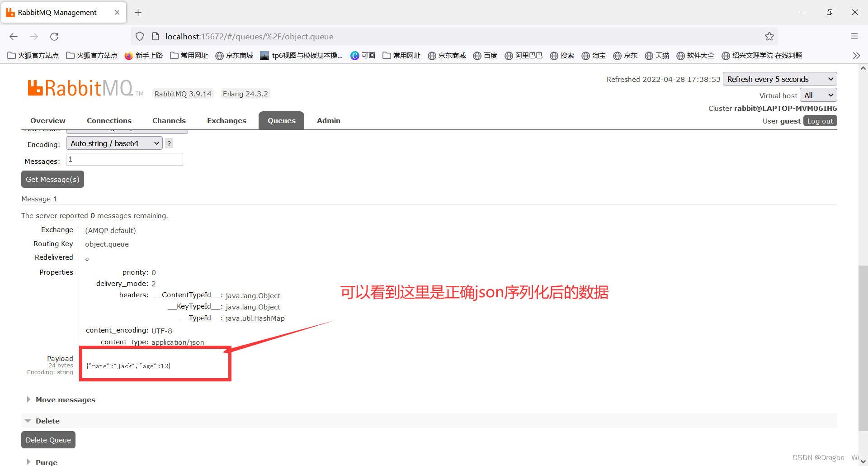
Task: Open the second 常用网址 bookmark folder
Action: point(401,56)
